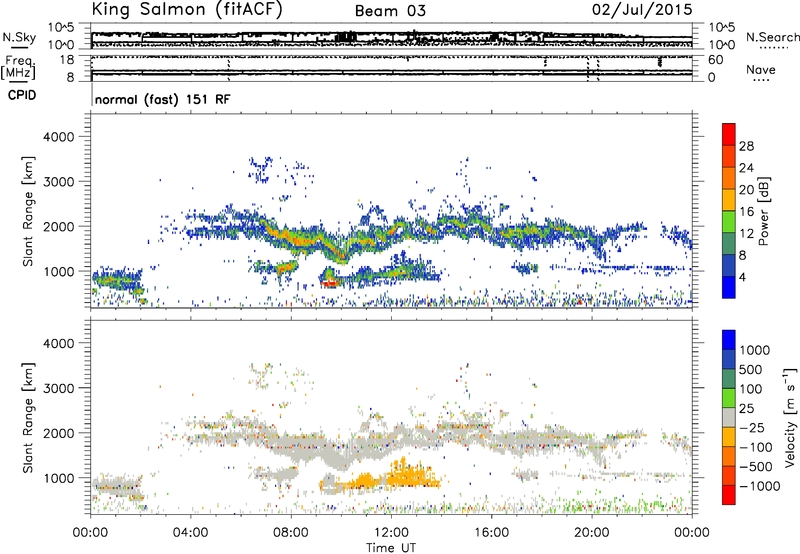Screen dimensions: 800x554
Task: Click the 'Freq. [MHz]' axis label
Action: coord(19,67)
